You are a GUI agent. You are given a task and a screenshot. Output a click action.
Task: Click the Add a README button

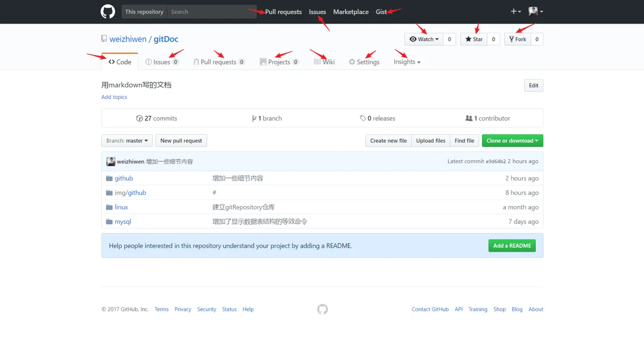(512, 246)
